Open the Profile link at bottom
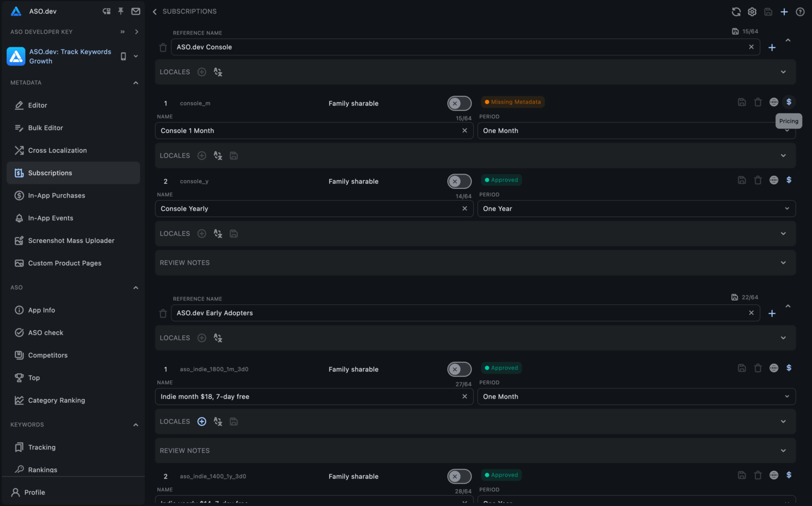Image resolution: width=812 pixels, height=506 pixels. pyautogui.click(x=34, y=492)
